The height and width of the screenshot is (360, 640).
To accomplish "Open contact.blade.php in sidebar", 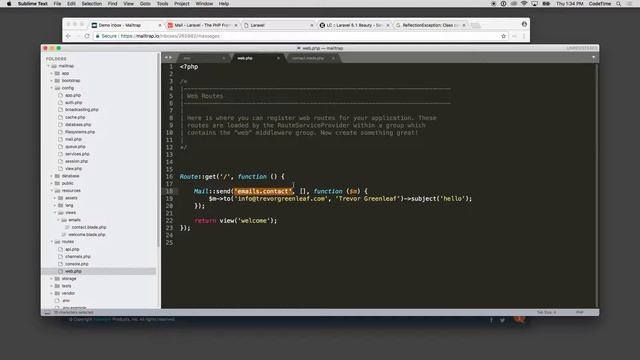I will coord(89,227).
